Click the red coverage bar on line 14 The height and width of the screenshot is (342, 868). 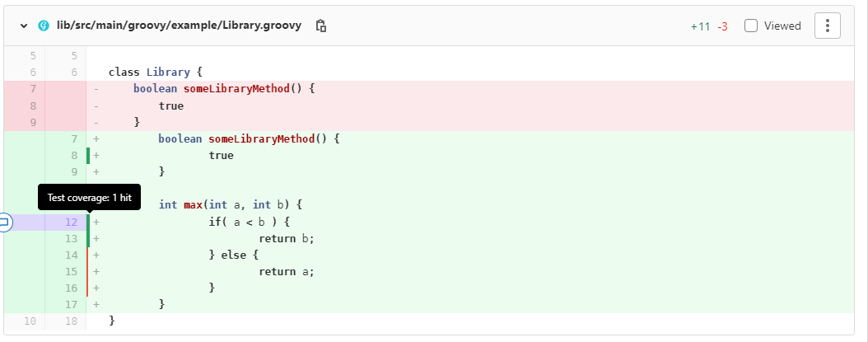tap(87, 255)
